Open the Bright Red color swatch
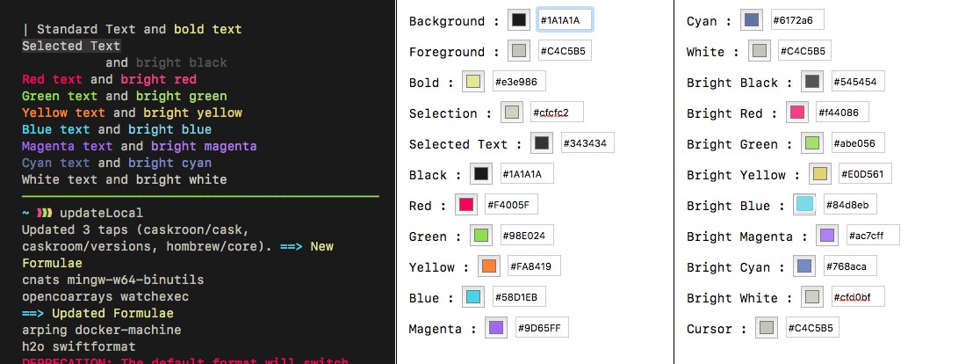 [796, 113]
